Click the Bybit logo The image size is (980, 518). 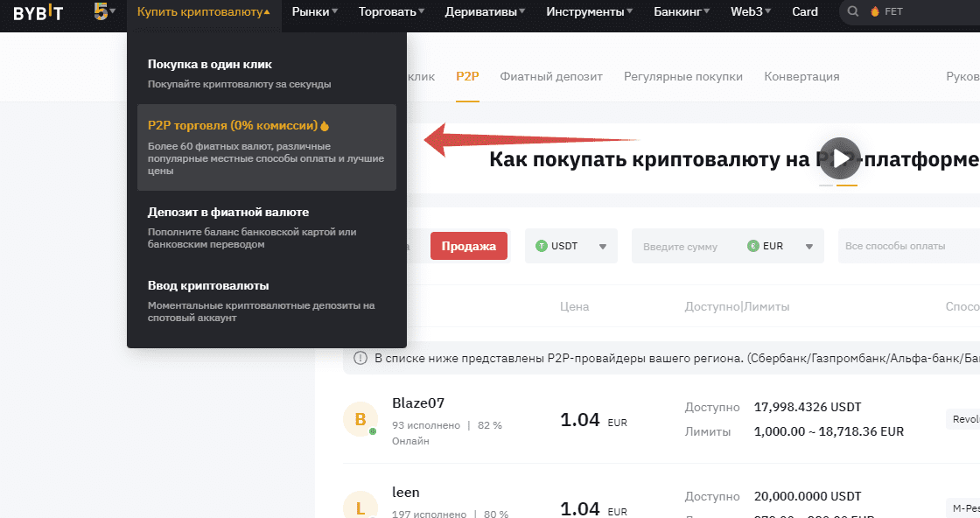(38, 12)
